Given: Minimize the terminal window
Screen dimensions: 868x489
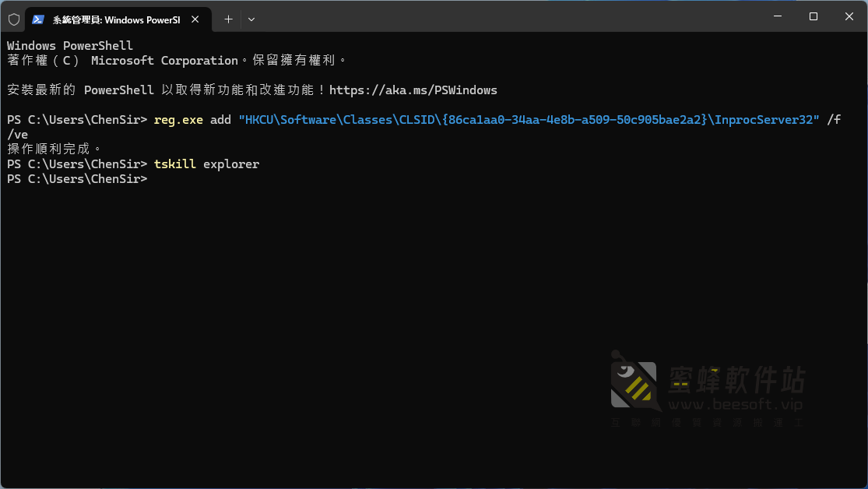Looking at the screenshot, I should [778, 16].
